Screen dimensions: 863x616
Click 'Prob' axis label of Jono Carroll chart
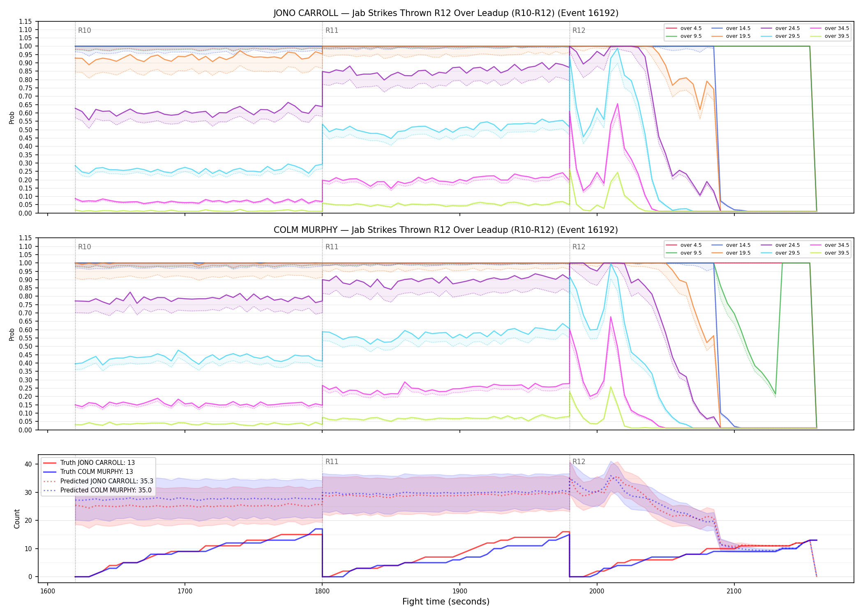click(12, 118)
